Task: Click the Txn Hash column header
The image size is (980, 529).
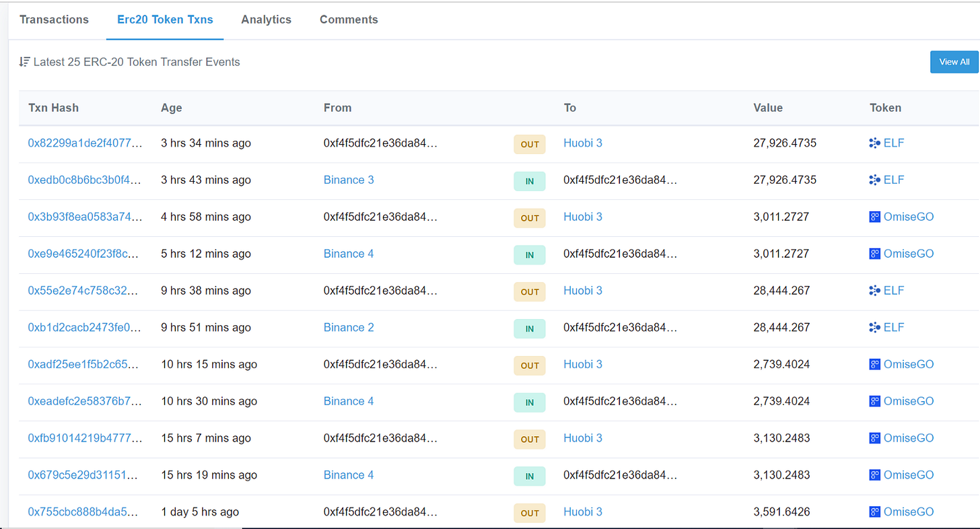Action: (53, 108)
